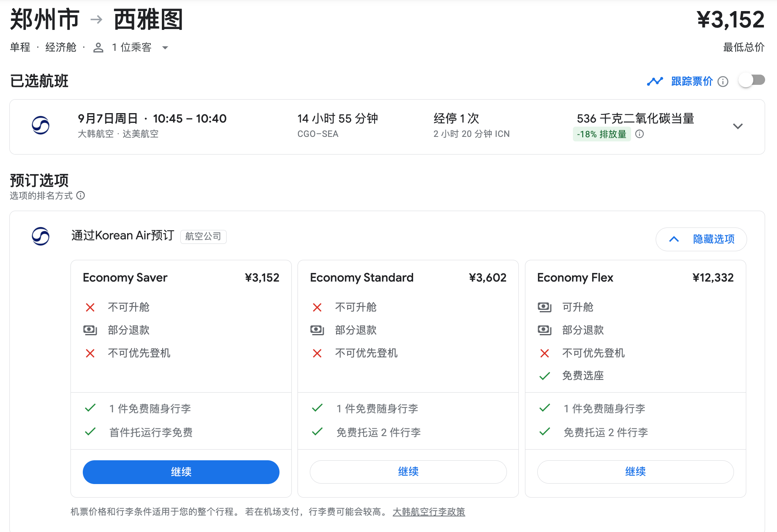This screenshot has width=777, height=532.
Task: Expand the selected flight details chevron
Action: (x=738, y=126)
